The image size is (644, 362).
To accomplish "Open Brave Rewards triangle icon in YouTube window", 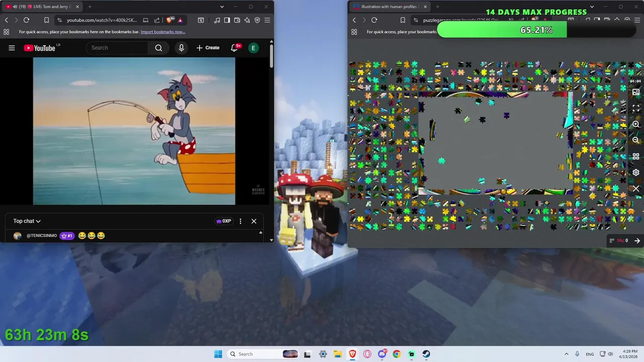I will tap(180, 20).
